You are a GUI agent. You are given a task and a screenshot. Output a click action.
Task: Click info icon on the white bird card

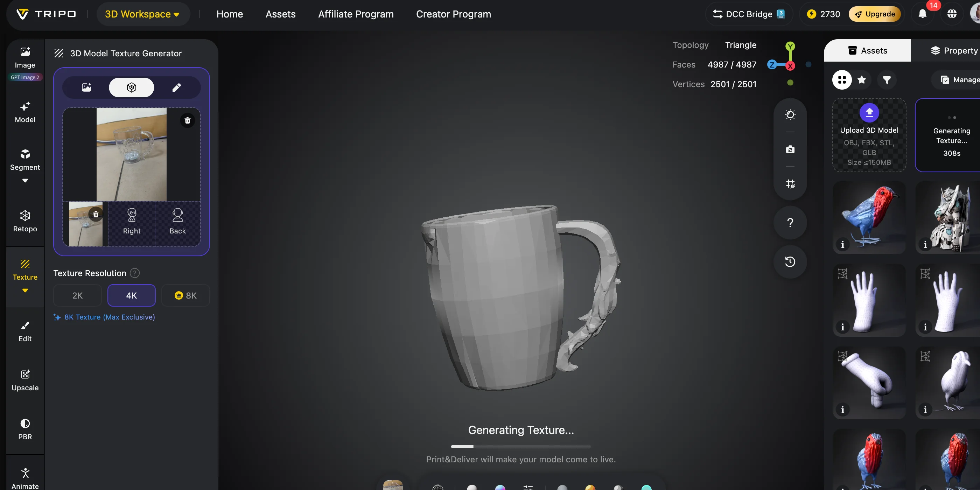point(925,409)
